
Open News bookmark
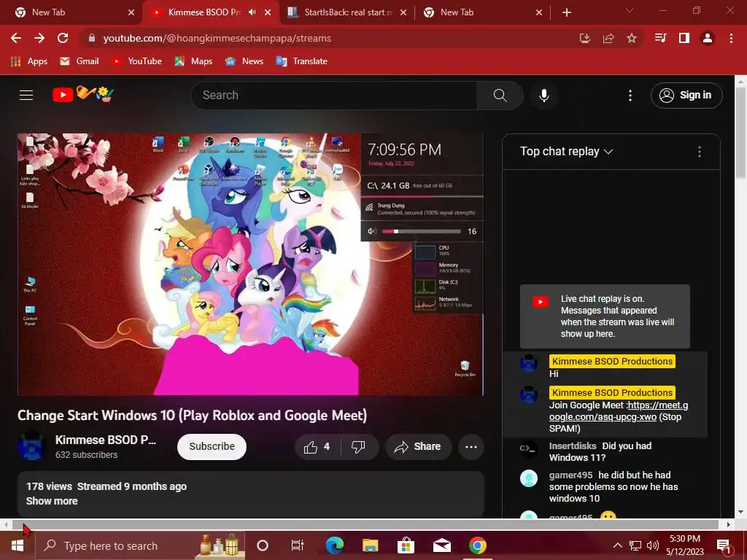[244, 61]
